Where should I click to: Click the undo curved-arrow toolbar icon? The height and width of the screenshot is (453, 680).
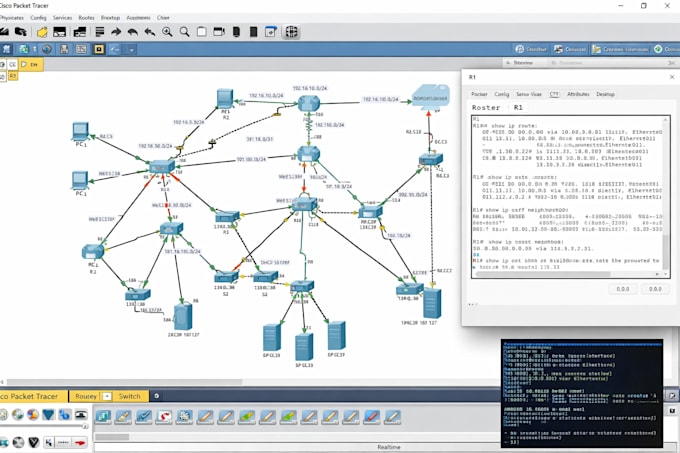[x=133, y=32]
